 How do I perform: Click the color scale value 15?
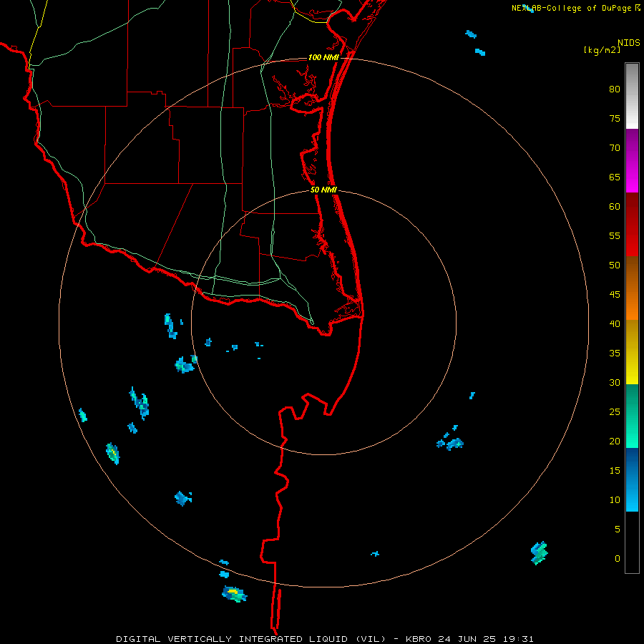615,471
